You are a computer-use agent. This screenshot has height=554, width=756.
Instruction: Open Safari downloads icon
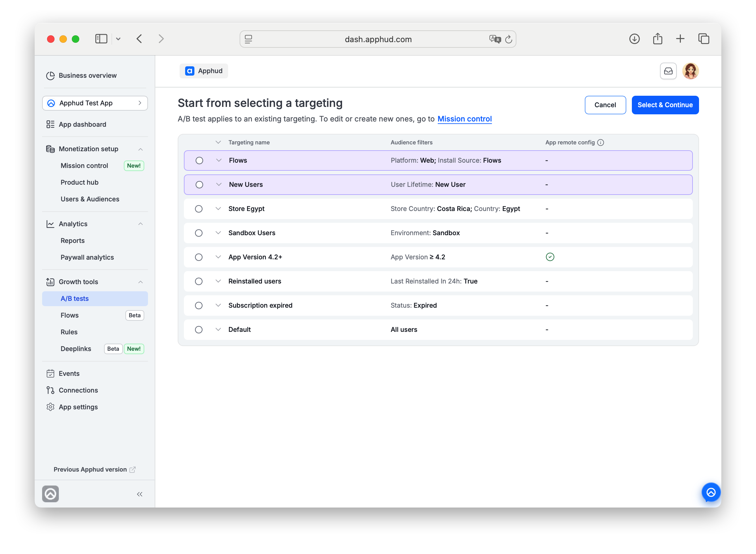point(634,39)
